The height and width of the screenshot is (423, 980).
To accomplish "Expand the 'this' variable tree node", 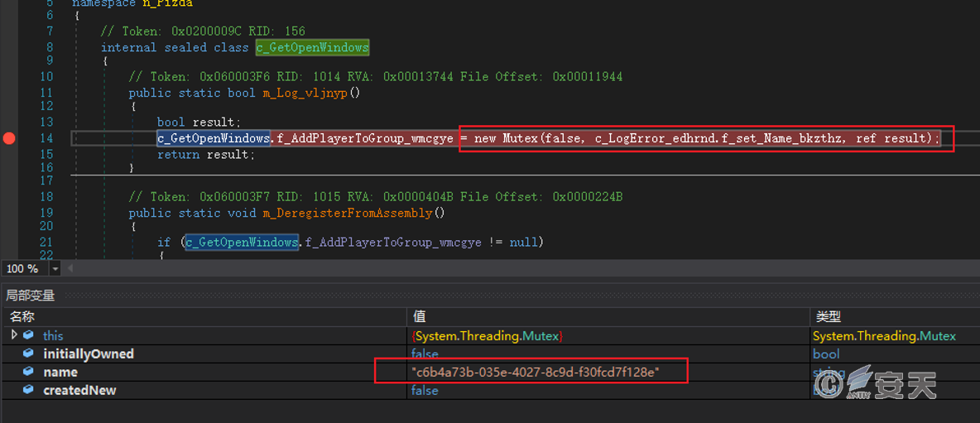I will (14, 335).
